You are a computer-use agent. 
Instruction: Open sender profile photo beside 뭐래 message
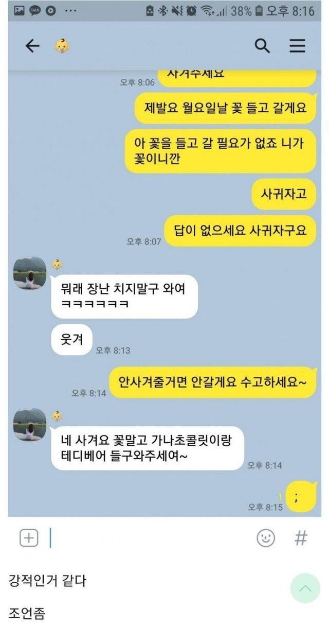tap(30, 273)
